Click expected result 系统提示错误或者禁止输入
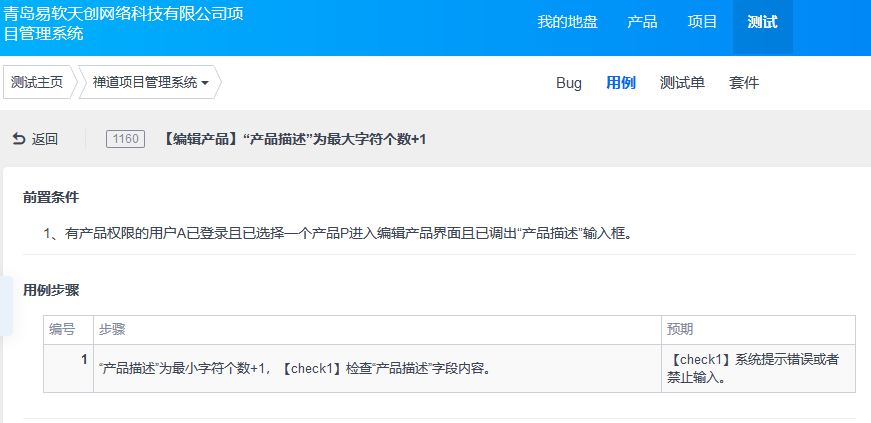 (753, 369)
